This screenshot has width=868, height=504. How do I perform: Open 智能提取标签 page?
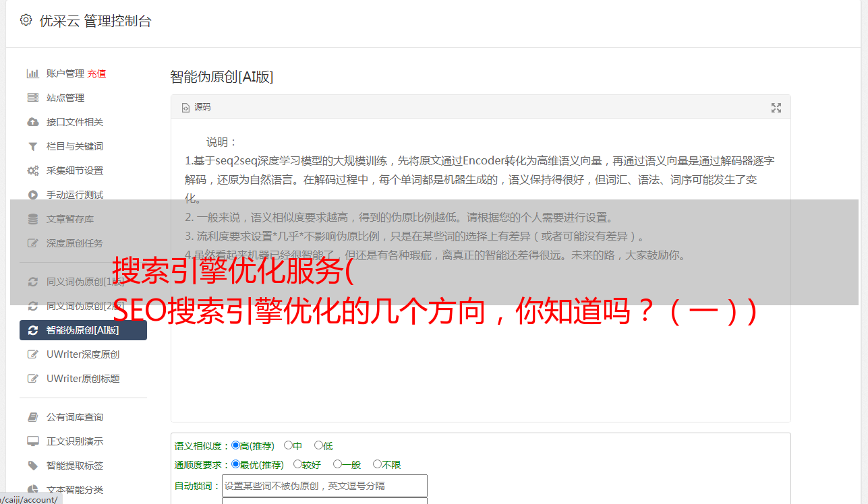(x=75, y=466)
